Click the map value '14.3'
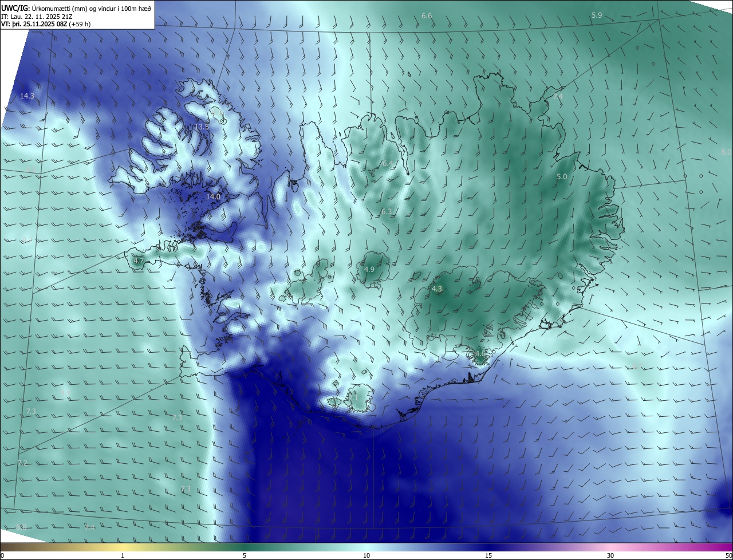The image size is (733, 560). click(x=27, y=96)
